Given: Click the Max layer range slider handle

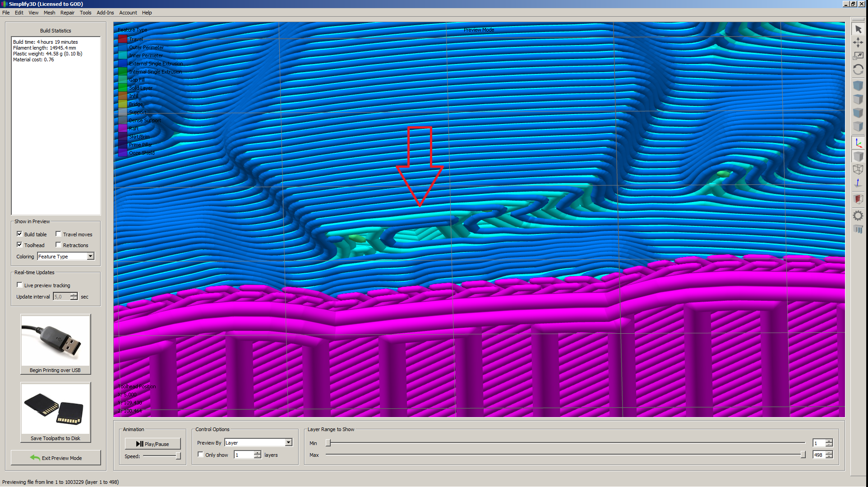Looking at the screenshot, I should tap(803, 455).
